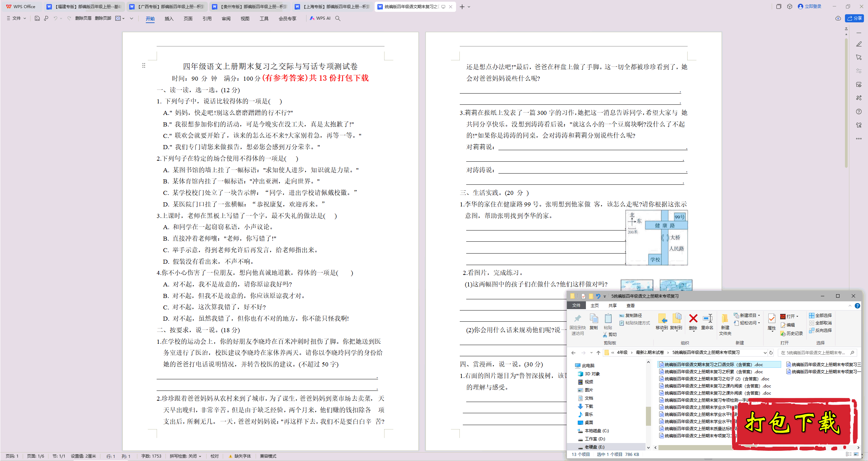Switch to the 引用 ribbon tab
This screenshot has width=868, height=461.
tap(207, 19)
